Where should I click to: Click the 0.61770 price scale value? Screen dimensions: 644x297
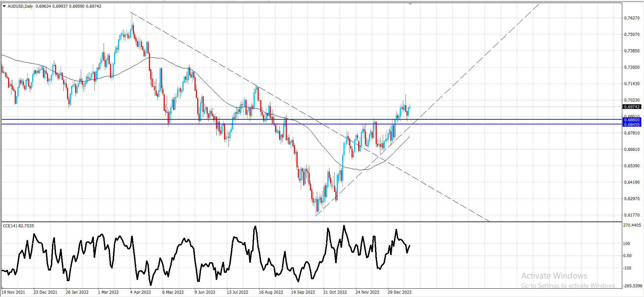tap(632, 215)
